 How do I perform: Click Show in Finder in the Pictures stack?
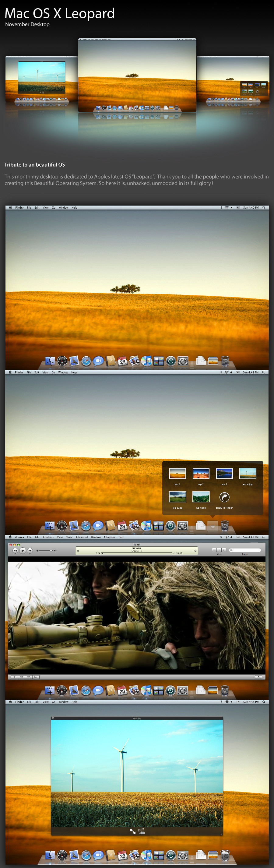(224, 500)
